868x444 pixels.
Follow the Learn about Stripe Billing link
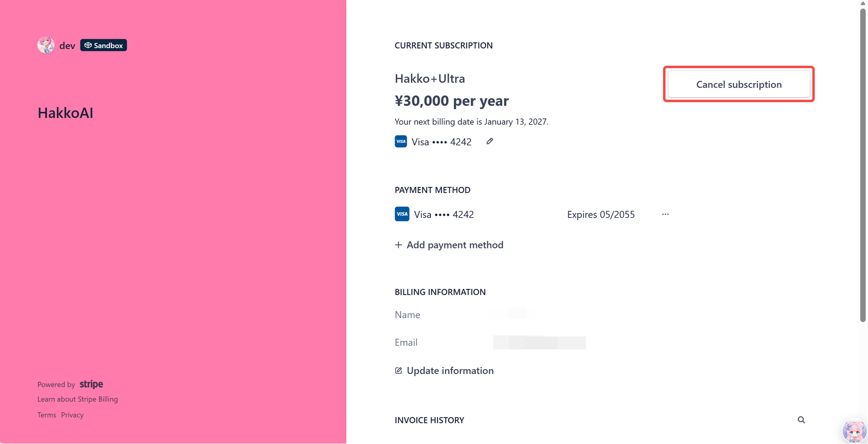77,399
